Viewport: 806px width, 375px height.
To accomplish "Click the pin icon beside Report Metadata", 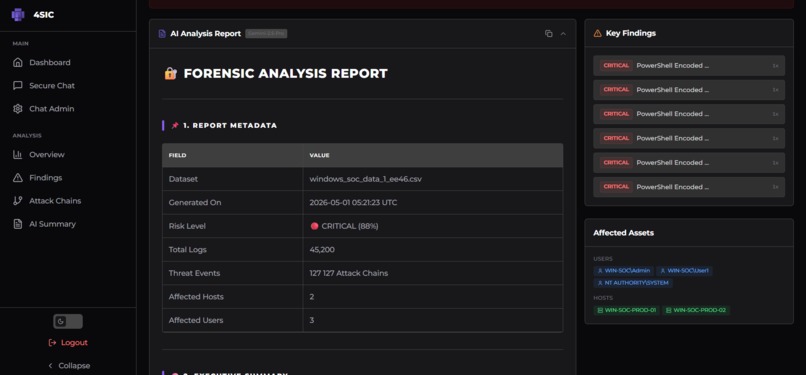I will coord(175,125).
